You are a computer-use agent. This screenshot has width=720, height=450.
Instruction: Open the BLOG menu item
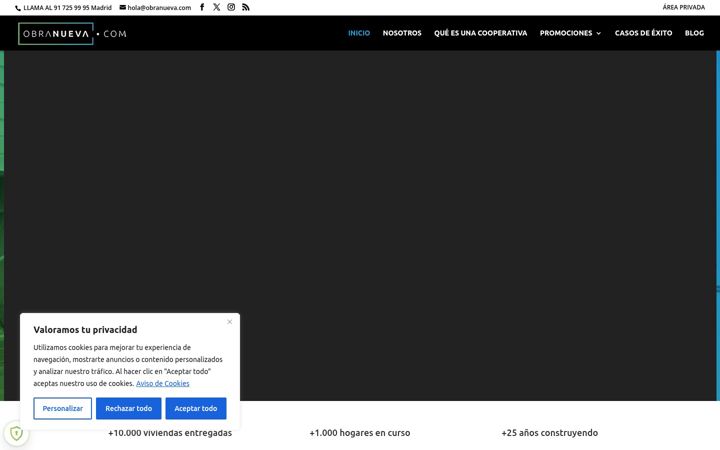(x=694, y=33)
